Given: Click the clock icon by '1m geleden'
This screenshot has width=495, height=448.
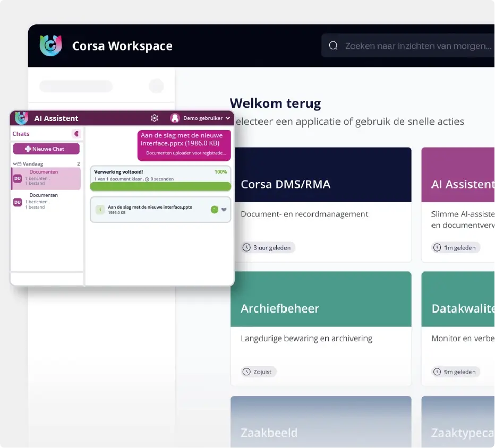Looking at the screenshot, I should pos(437,248).
